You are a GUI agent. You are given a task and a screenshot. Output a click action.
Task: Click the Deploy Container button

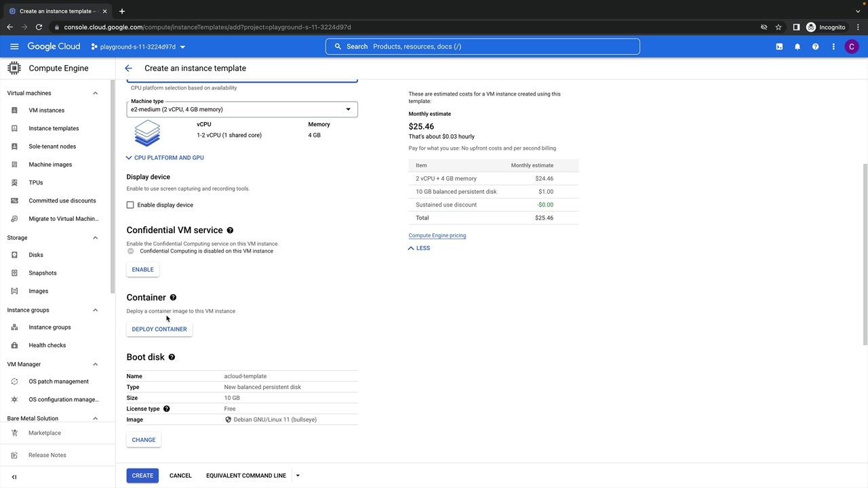[x=159, y=329]
